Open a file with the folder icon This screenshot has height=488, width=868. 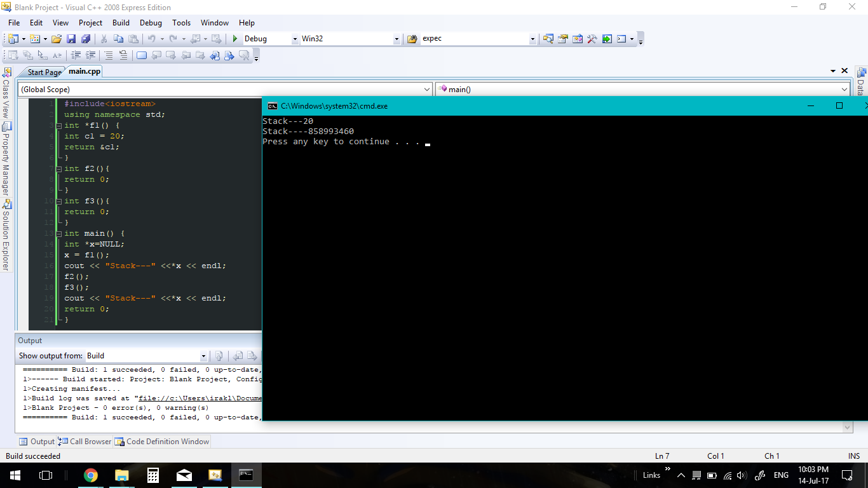tap(57, 39)
